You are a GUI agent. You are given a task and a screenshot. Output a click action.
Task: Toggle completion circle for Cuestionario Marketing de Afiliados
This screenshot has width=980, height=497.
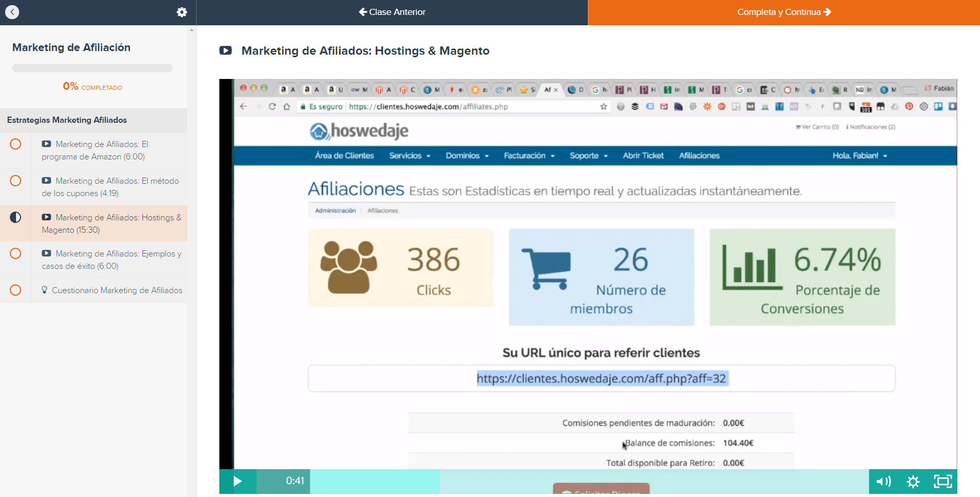pos(15,290)
